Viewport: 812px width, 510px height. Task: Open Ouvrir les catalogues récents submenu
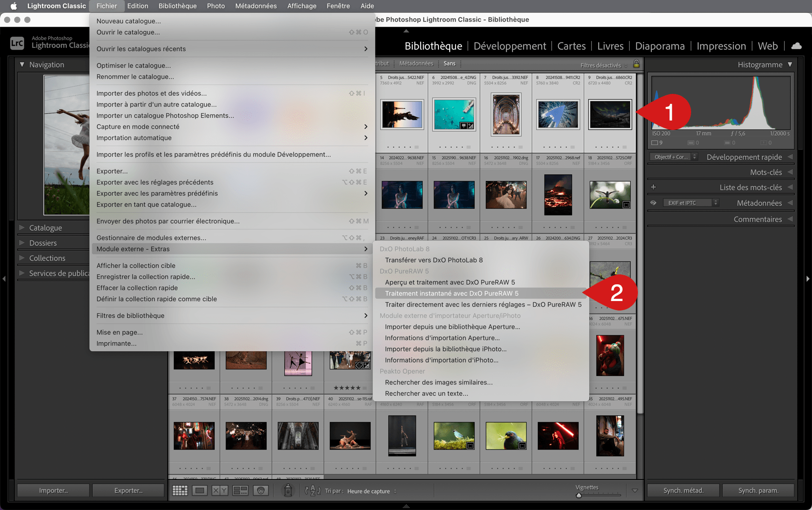click(x=232, y=49)
